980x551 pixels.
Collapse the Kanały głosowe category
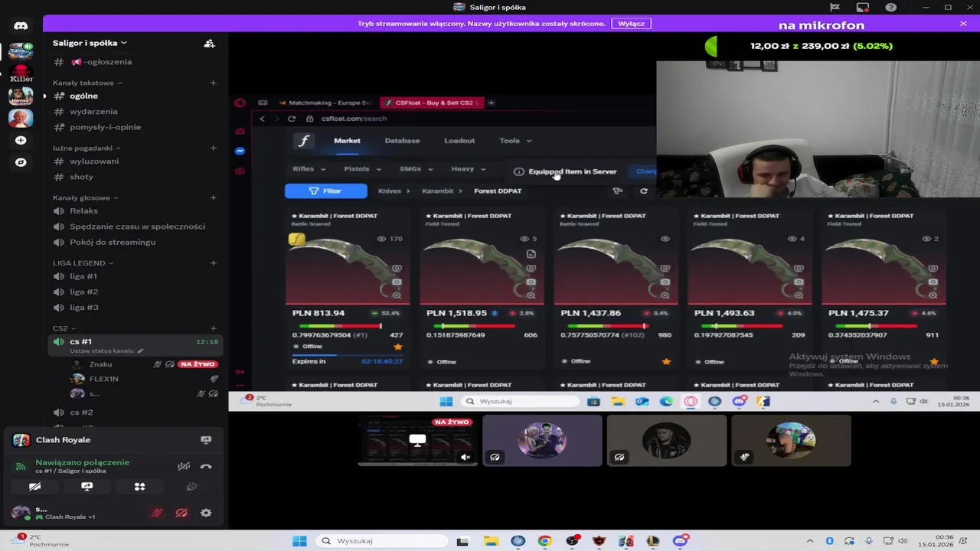tap(85, 198)
